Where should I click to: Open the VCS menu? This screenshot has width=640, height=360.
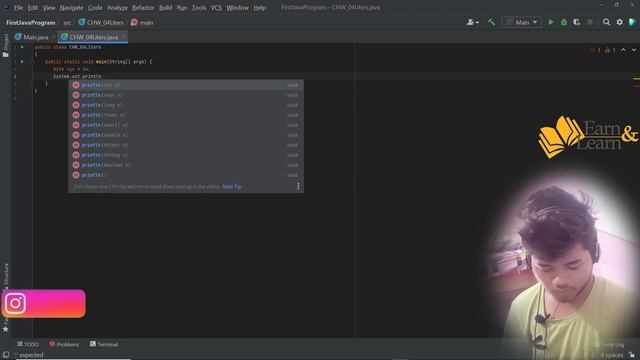(216, 8)
